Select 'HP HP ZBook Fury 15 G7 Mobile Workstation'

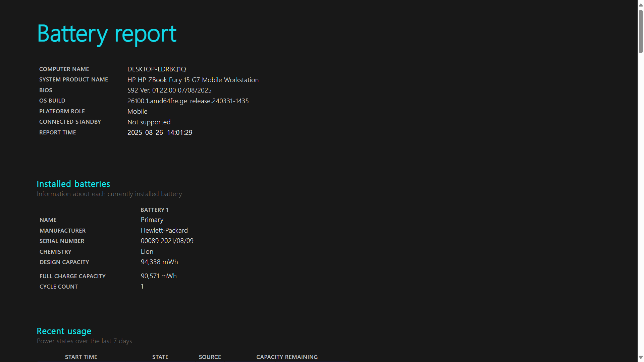[x=193, y=80]
